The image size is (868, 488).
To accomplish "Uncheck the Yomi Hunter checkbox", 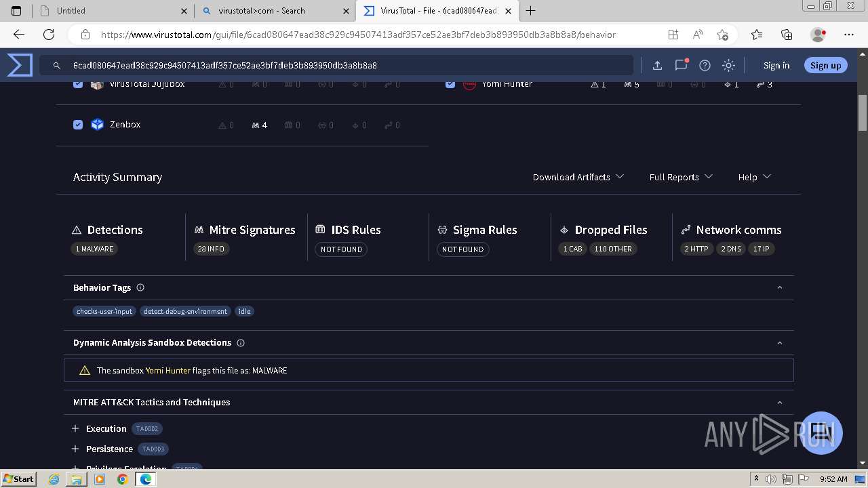I will (450, 84).
